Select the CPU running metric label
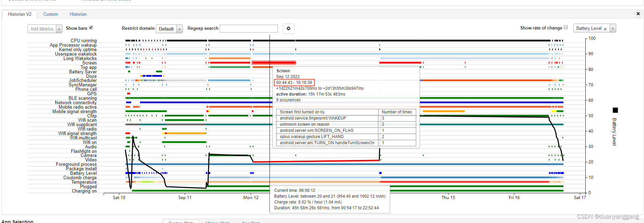 coord(83,40)
